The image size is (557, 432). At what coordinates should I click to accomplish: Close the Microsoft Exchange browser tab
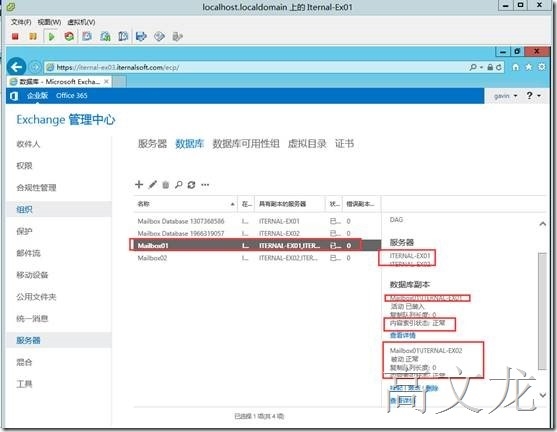(106, 82)
